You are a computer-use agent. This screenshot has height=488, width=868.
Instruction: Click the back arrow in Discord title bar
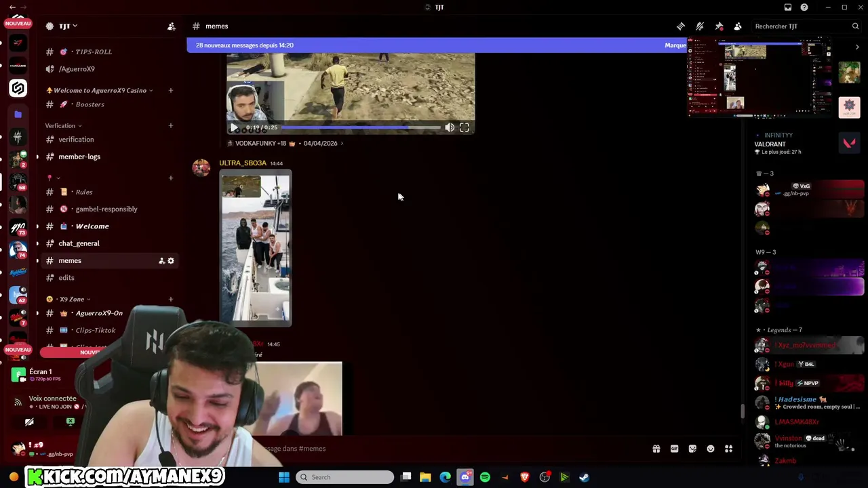pos(12,7)
